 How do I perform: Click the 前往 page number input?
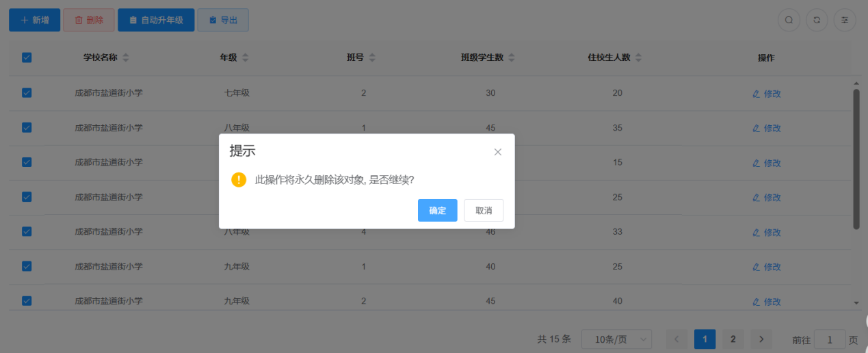(830, 339)
